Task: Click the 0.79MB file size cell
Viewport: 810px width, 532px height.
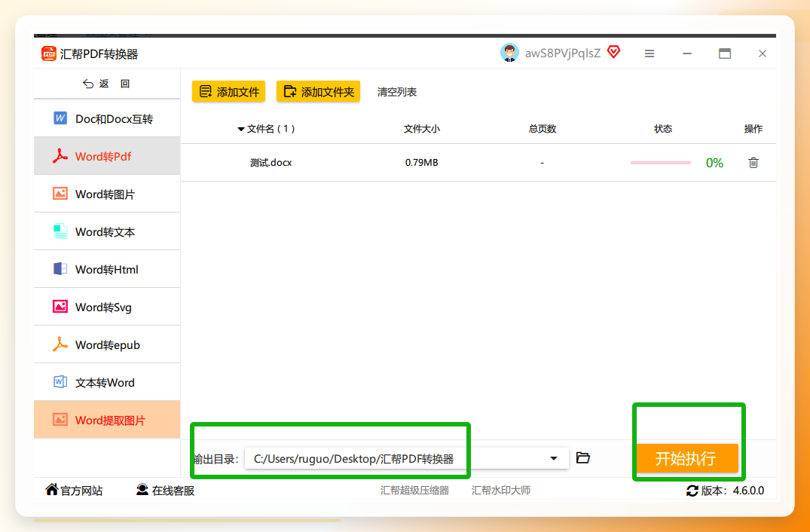Action: point(421,163)
